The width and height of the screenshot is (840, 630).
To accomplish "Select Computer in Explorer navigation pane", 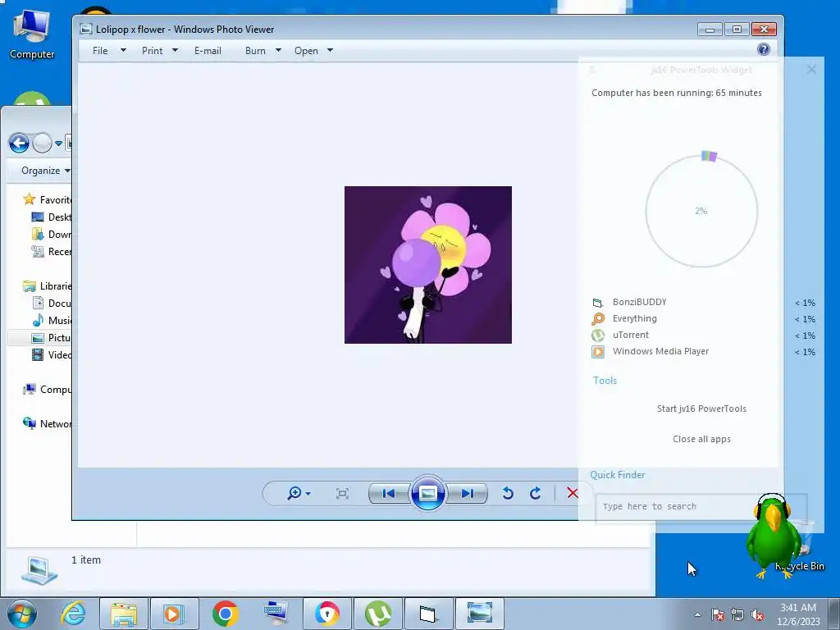I will tap(47, 390).
